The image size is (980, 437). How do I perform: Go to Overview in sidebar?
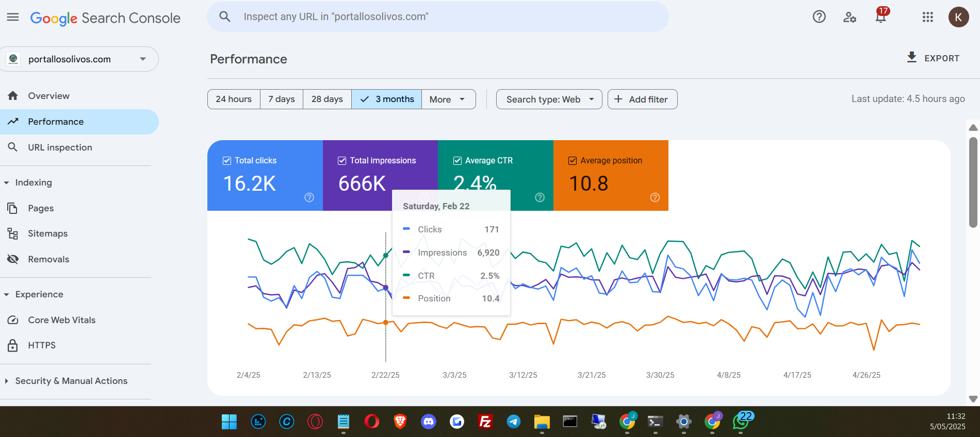[79, 96]
